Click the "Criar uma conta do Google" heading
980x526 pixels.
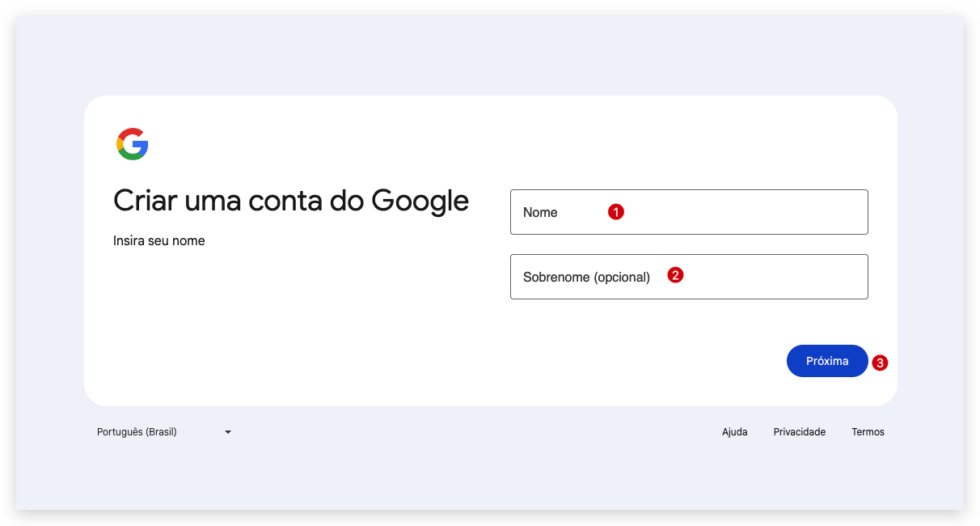pyautogui.click(x=291, y=200)
